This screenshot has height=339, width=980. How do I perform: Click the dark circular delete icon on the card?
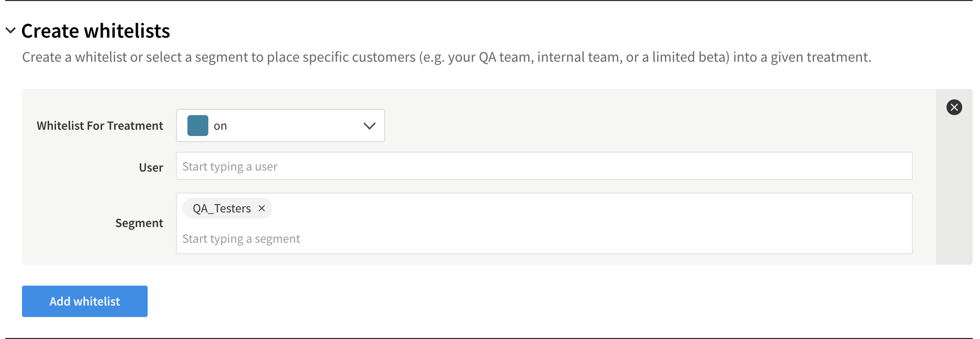coord(954,107)
